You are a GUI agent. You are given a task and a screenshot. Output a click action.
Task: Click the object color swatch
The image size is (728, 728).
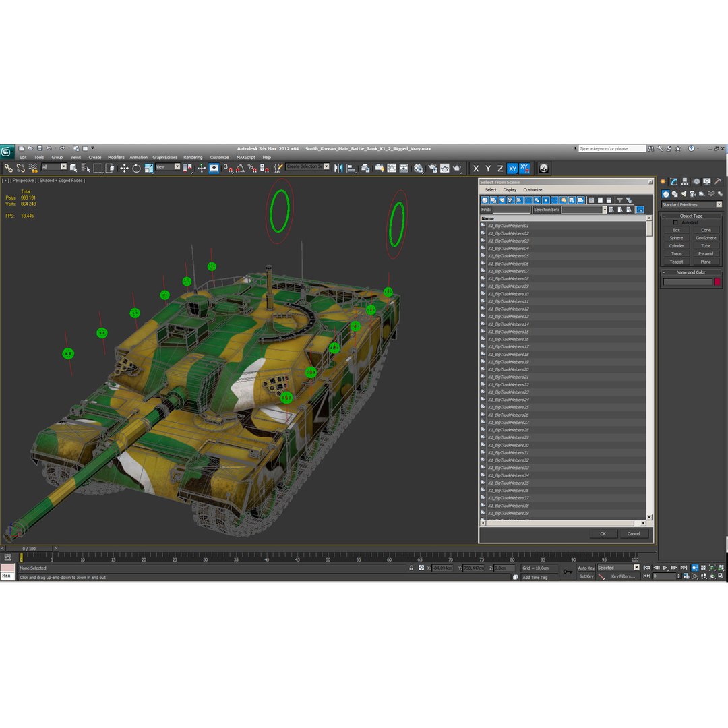point(717,282)
